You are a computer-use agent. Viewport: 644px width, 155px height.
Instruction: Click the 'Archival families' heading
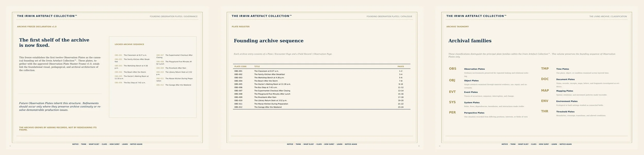pos(470,41)
